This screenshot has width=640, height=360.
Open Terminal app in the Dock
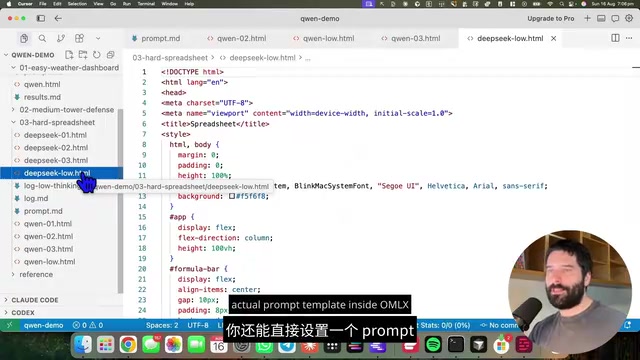point(456,345)
